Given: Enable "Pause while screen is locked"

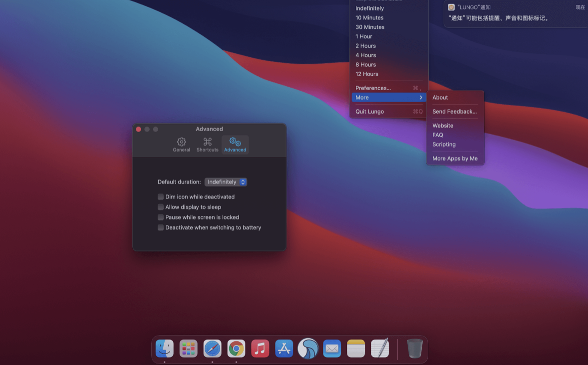Looking at the screenshot, I should pos(161,217).
